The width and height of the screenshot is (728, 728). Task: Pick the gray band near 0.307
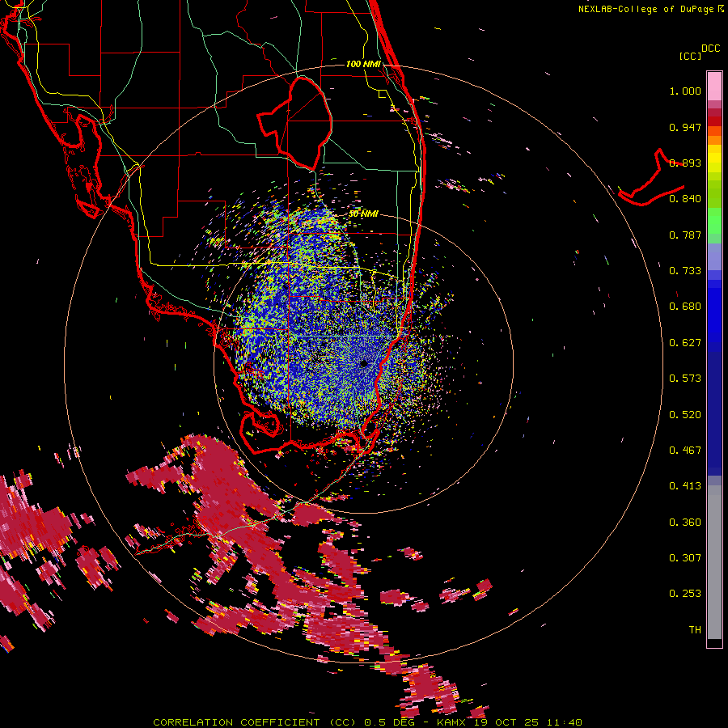pyautogui.click(x=714, y=562)
